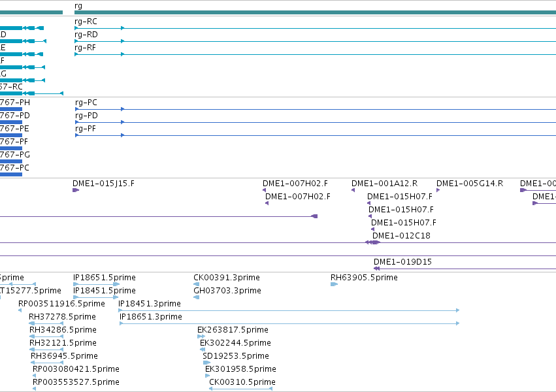Image resolution: width=556 pixels, height=392 pixels.
Task: Select the CK00310.5prime EST span line
Action: [241, 389]
